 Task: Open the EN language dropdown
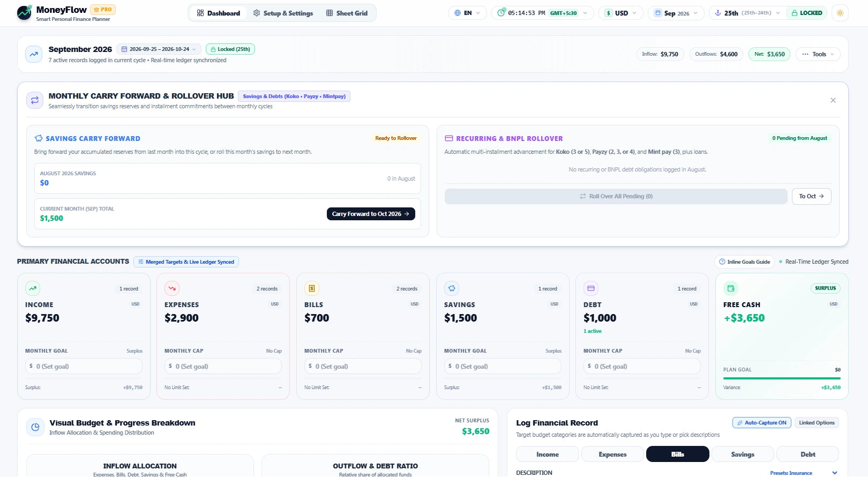point(468,13)
